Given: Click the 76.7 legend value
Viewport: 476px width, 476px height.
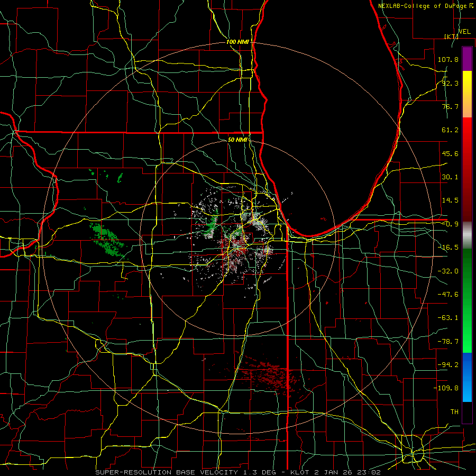Looking at the screenshot, I should pyautogui.click(x=450, y=106).
